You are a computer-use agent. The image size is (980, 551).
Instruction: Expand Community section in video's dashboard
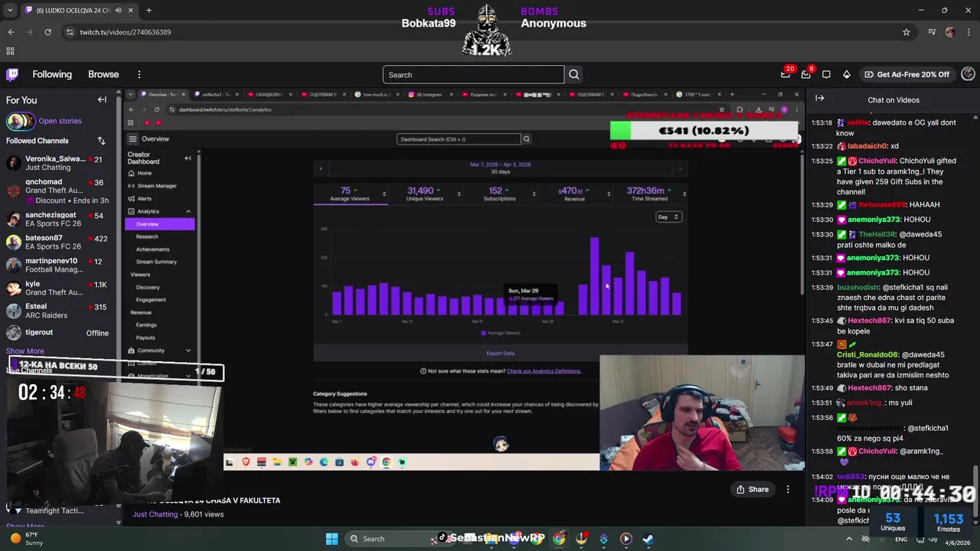click(x=188, y=350)
